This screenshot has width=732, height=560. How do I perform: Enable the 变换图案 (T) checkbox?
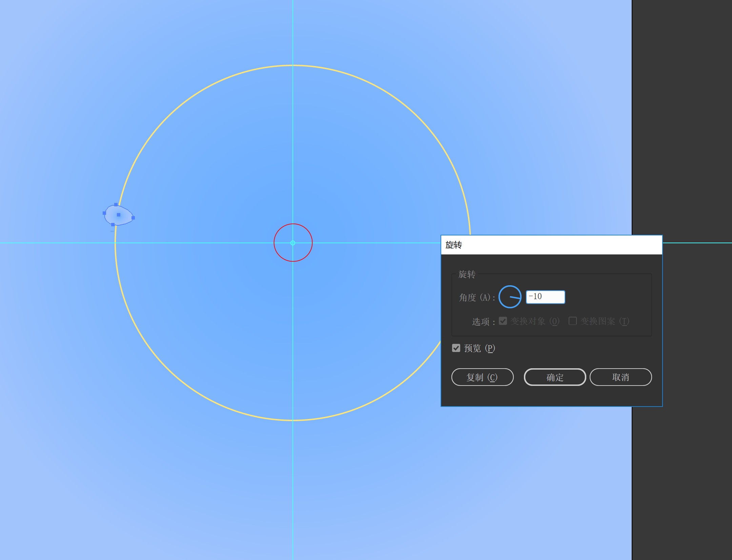coord(572,321)
